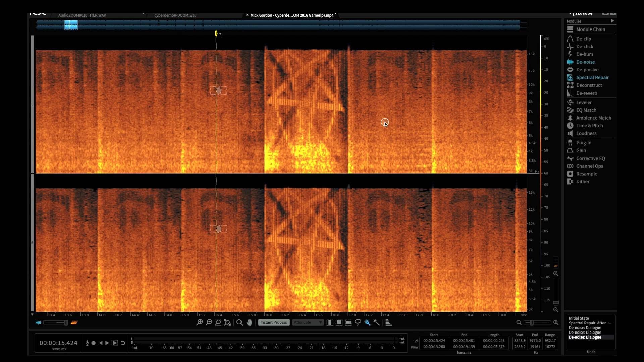Select the Lasso selection tool
The image size is (644, 362).
pyautogui.click(x=358, y=322)
